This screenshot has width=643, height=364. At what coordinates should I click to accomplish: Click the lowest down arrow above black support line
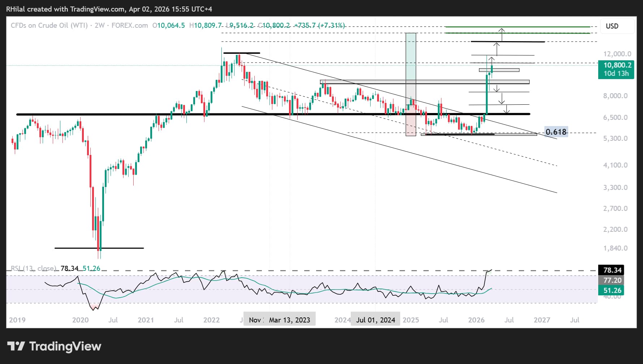coord(507,109)
